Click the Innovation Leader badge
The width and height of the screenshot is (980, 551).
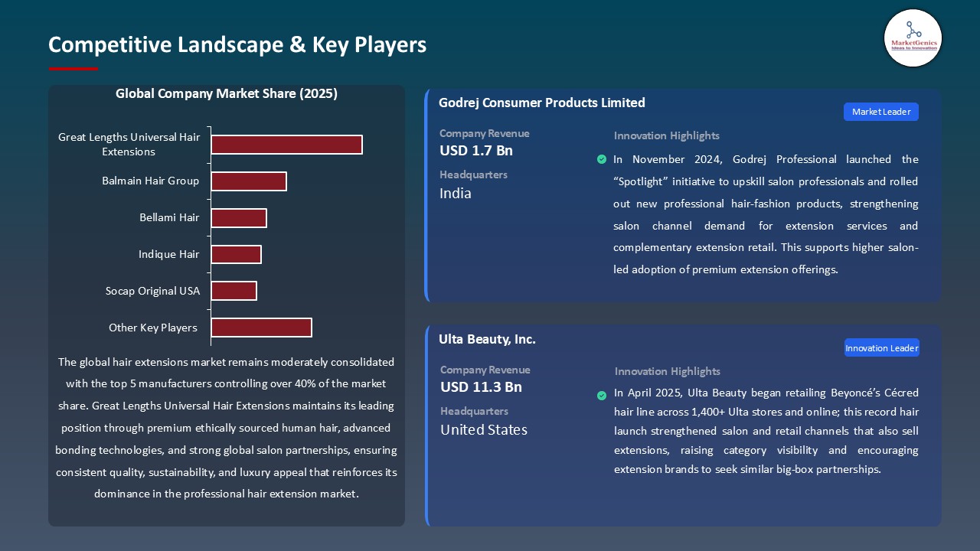click(x=881, y=347)
